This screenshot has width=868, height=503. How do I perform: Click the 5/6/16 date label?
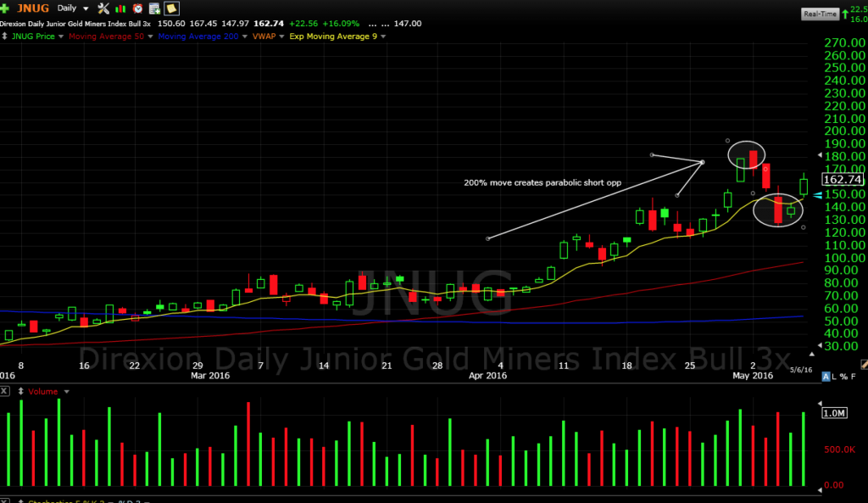tap(800, 370)
